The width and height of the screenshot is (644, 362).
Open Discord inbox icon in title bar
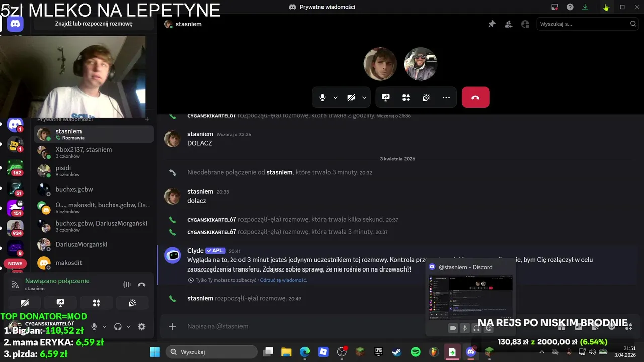tap(555, 7)
